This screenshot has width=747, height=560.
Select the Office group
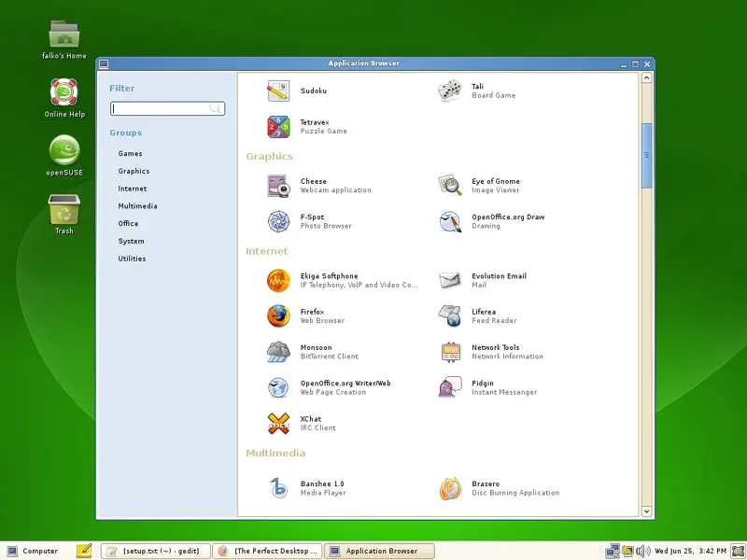pyautogui.click(x=128, y=223)
